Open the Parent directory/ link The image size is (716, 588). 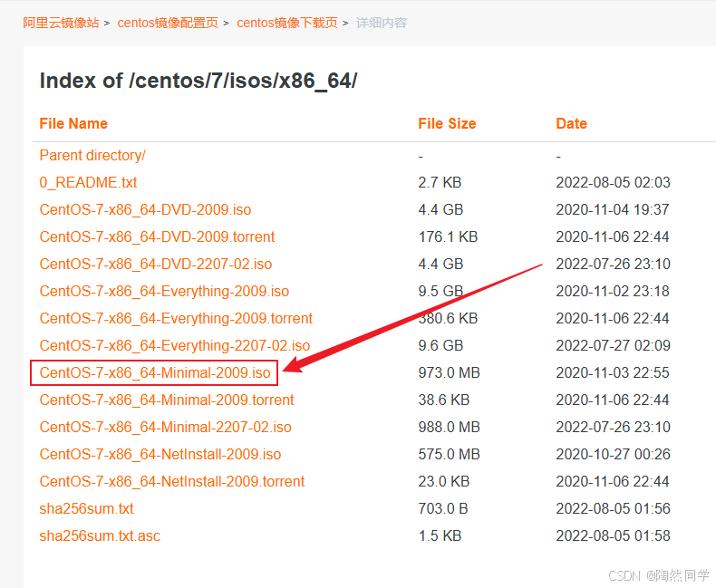[92, 155]
